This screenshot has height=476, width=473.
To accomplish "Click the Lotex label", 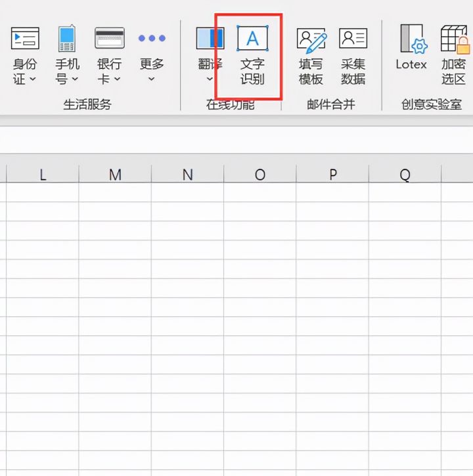I will click(x=411, y=64).
